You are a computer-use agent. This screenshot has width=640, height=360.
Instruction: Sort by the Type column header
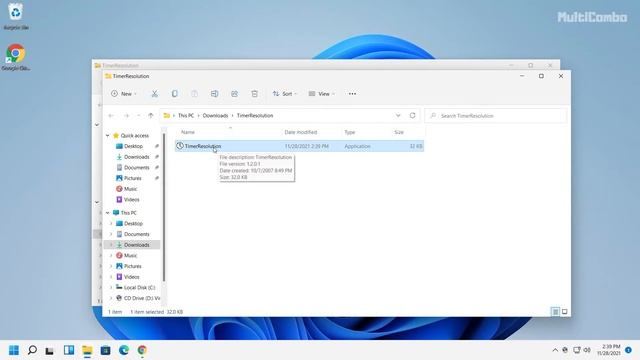350,132
